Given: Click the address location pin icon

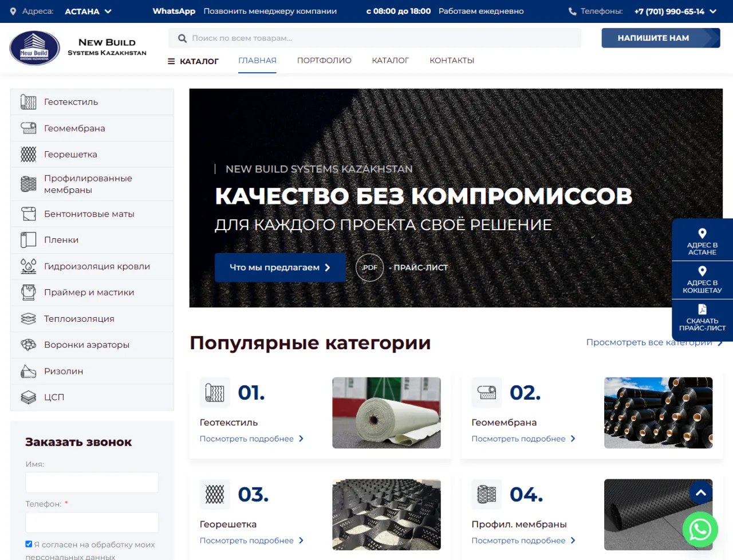Looking at the screenshot, I should 13,11.
